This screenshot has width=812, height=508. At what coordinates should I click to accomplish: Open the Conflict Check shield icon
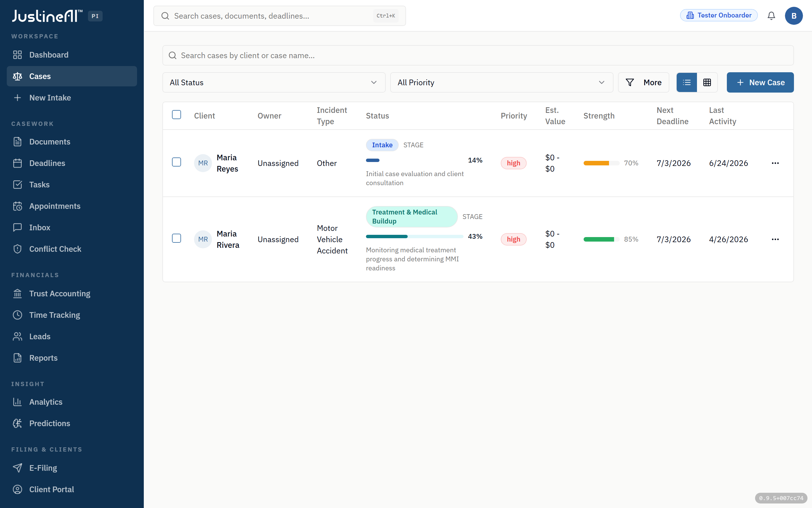(x=17, y=249)
